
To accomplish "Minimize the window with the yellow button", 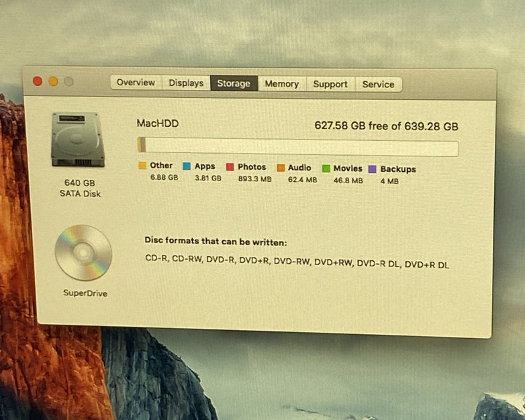I will point(53,81).
